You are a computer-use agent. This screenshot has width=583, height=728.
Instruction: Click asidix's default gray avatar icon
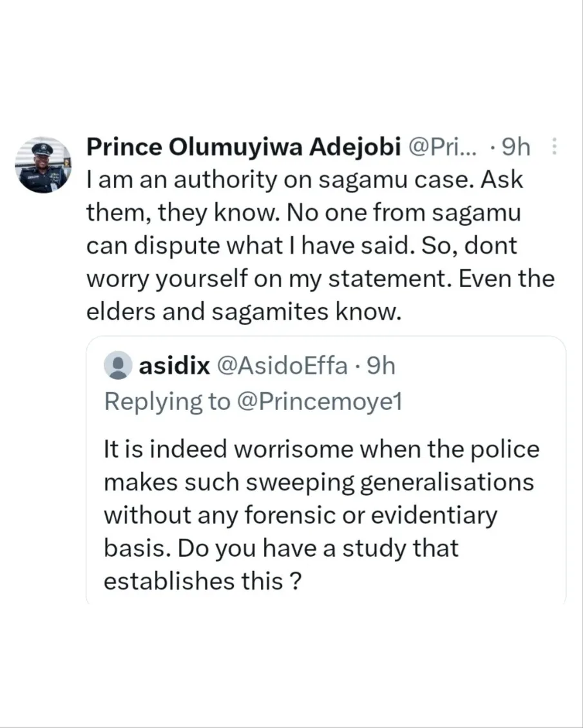(x=117, y=366)
